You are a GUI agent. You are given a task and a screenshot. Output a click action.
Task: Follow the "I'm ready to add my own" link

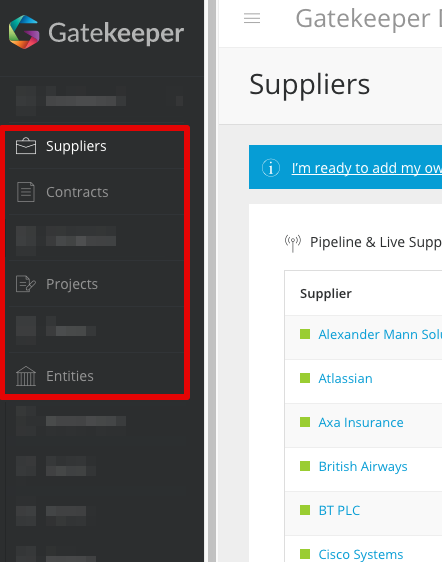click(x=367, y=168)
